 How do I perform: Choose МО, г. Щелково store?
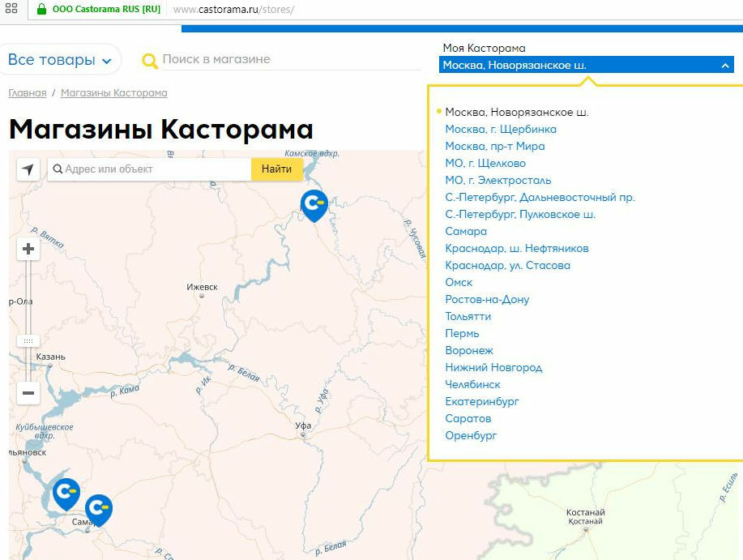(485, 164)
